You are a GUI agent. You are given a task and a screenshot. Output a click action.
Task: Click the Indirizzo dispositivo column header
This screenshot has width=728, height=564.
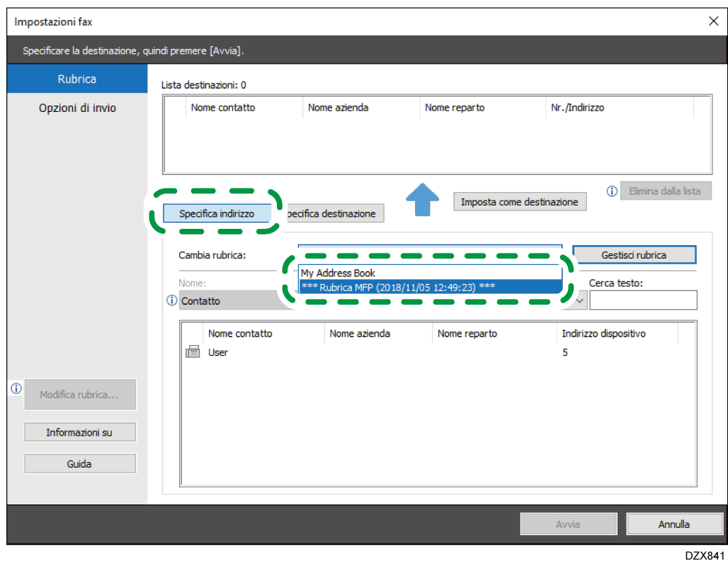coord(618,333)
